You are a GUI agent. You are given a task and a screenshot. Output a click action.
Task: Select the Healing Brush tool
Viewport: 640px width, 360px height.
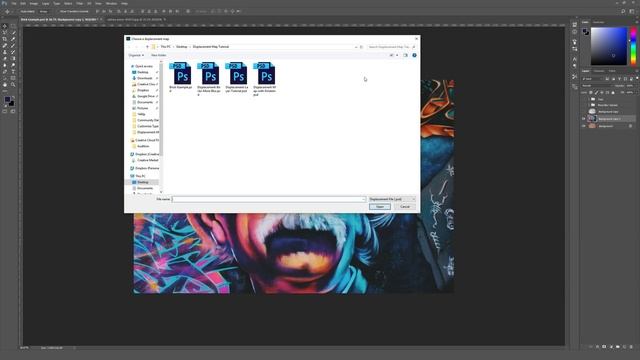click(x=5, y=45)
